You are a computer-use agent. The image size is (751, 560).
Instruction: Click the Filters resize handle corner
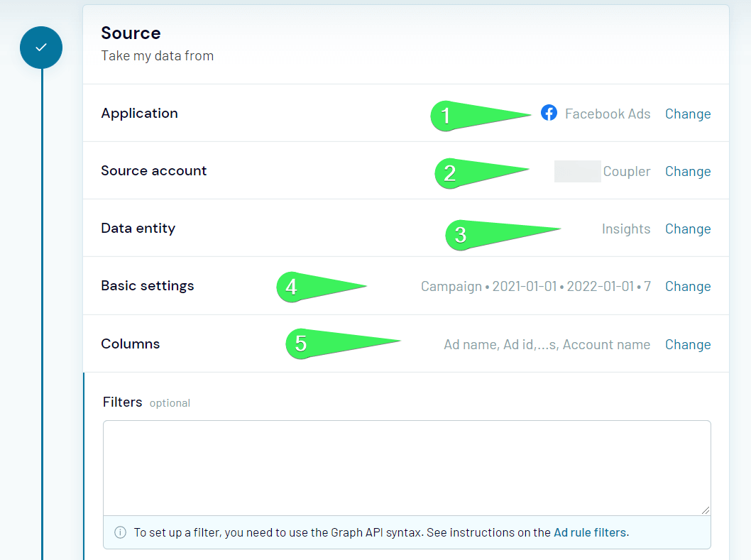[x=705, y=510]
